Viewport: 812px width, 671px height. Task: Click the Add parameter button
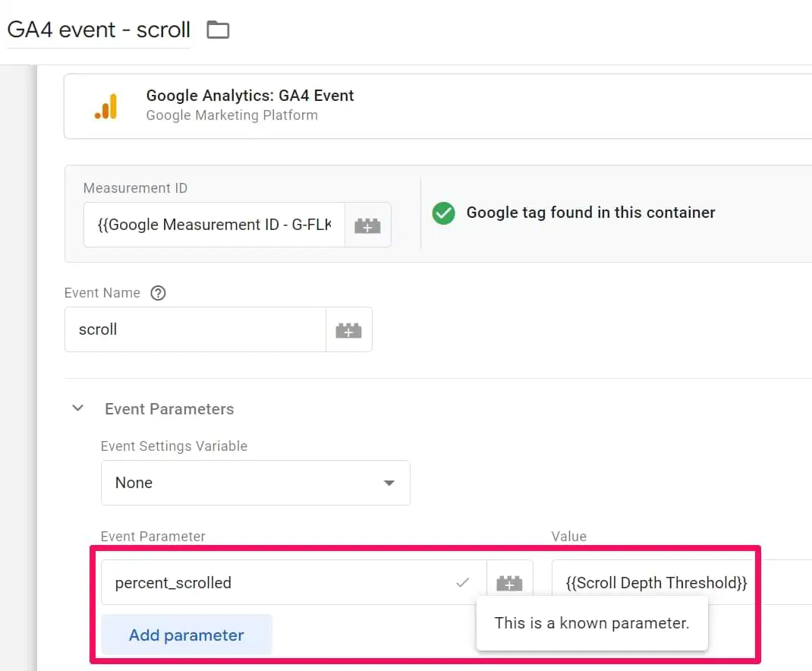point(187,635)
